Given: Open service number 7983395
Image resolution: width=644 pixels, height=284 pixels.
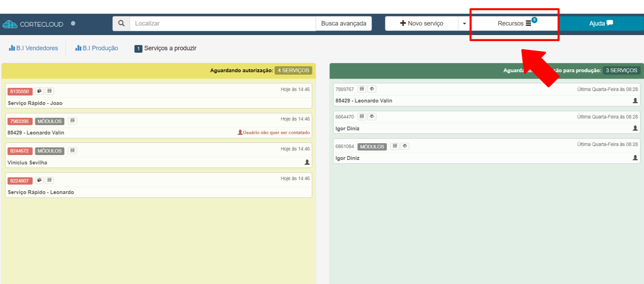Looking at the screenshot, I should point(20,121).
